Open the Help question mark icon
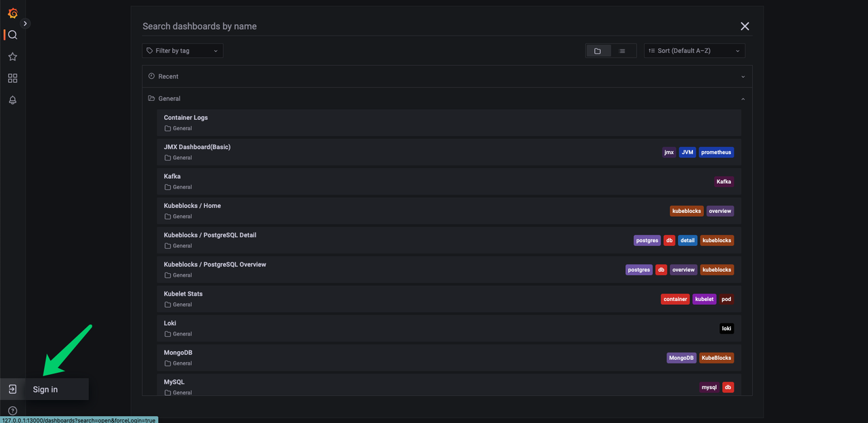The image size is (868, 423). (x=12, y=411)
